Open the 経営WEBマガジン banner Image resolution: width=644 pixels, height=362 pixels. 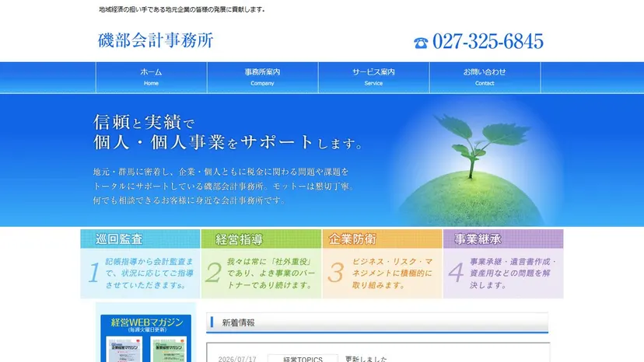pyautogui.click(x=145, y=338)
